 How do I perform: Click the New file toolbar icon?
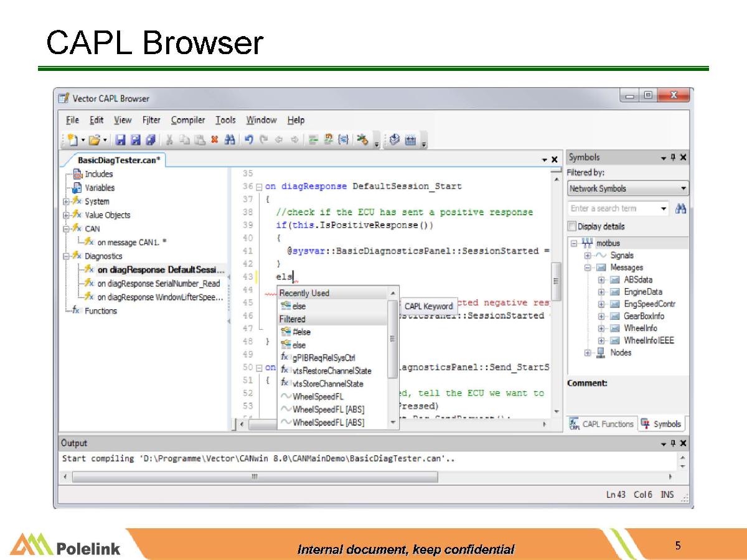click(x=72, y=140)
